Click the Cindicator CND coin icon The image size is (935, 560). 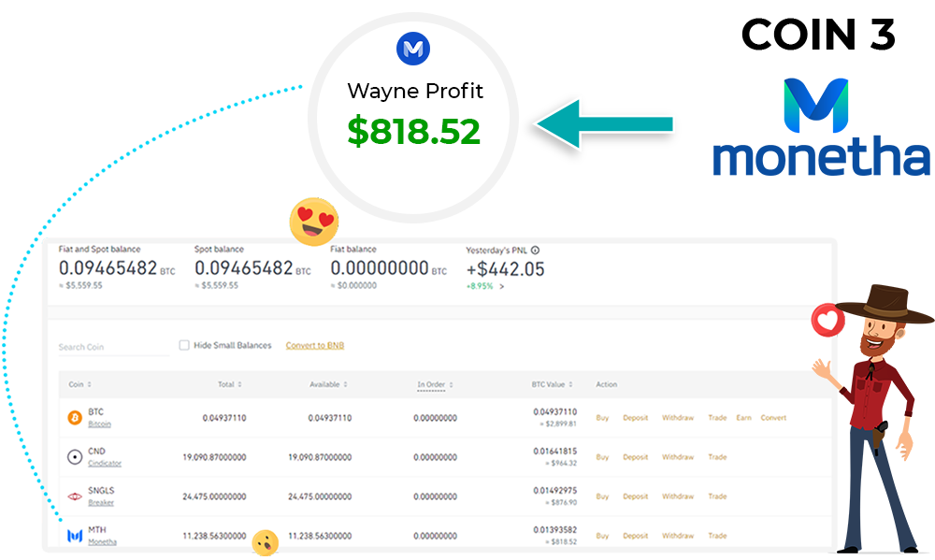[75, 457]
